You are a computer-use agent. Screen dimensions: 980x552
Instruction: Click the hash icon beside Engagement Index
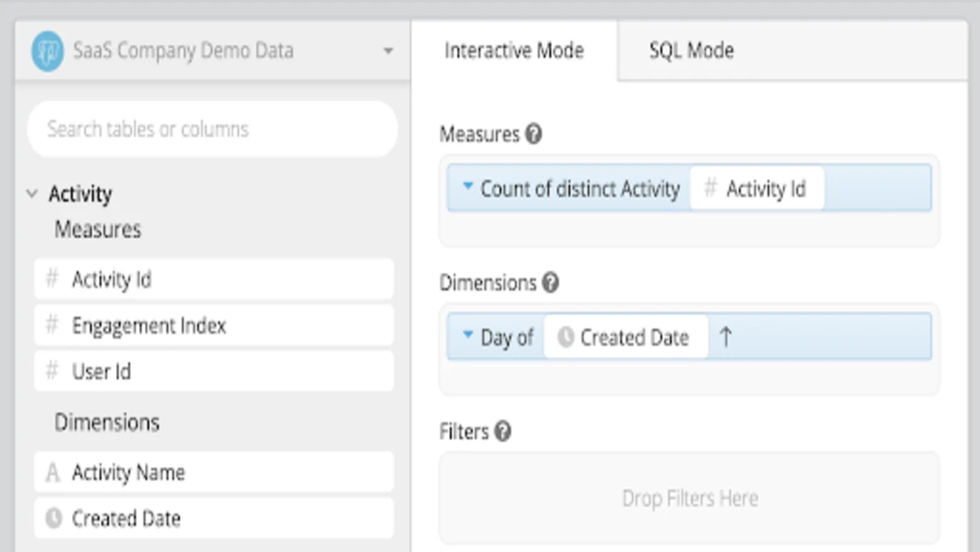[x=52, y=325]
